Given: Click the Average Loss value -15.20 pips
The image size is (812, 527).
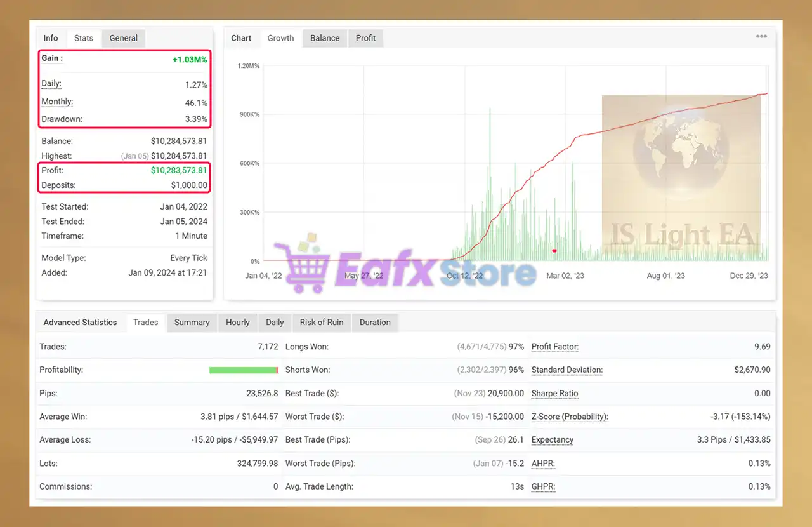Looking at the screenshot, I should point(235,440).
